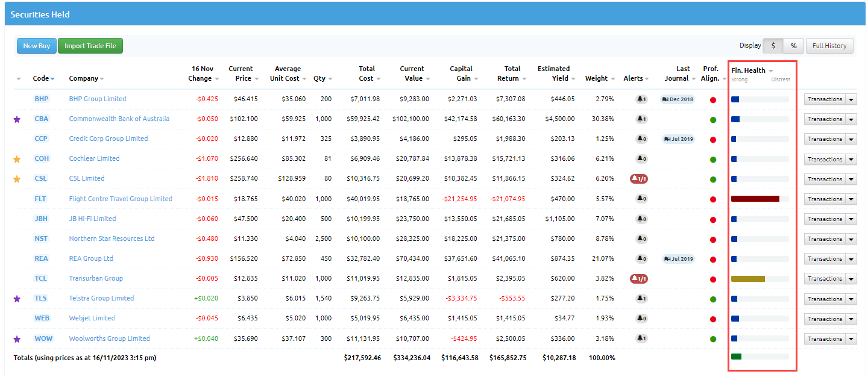Open the alert bell for Flight Centre

pos(641,199)
